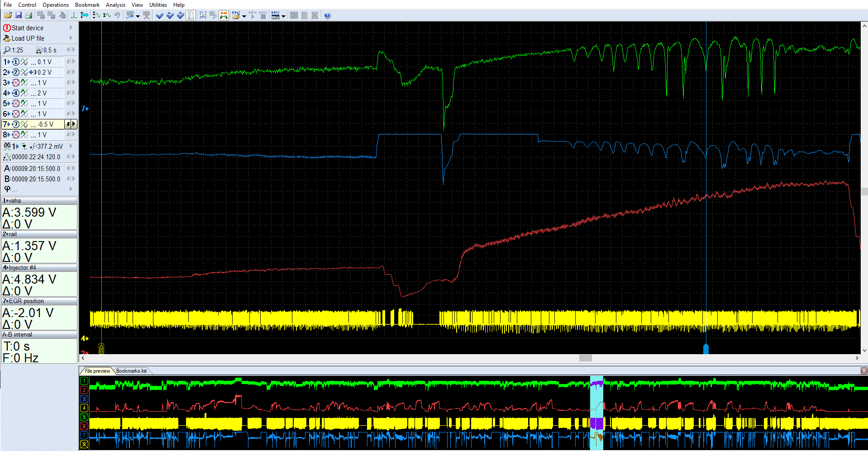Expand the 377.2 mV trigger row arrow
The width and height of the screenshot is (868, 451).
pos(71,147)
